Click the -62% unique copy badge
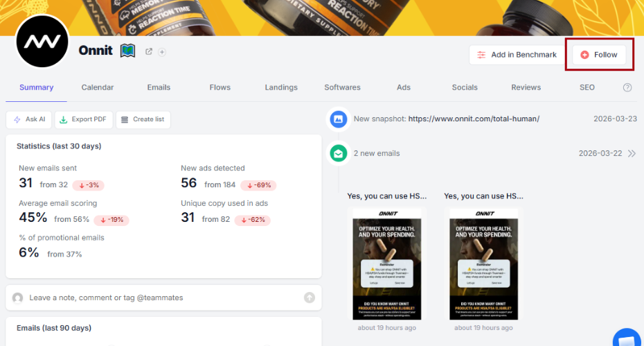The height and width of the screenshot is (346, 644). [x=252, y=220]
